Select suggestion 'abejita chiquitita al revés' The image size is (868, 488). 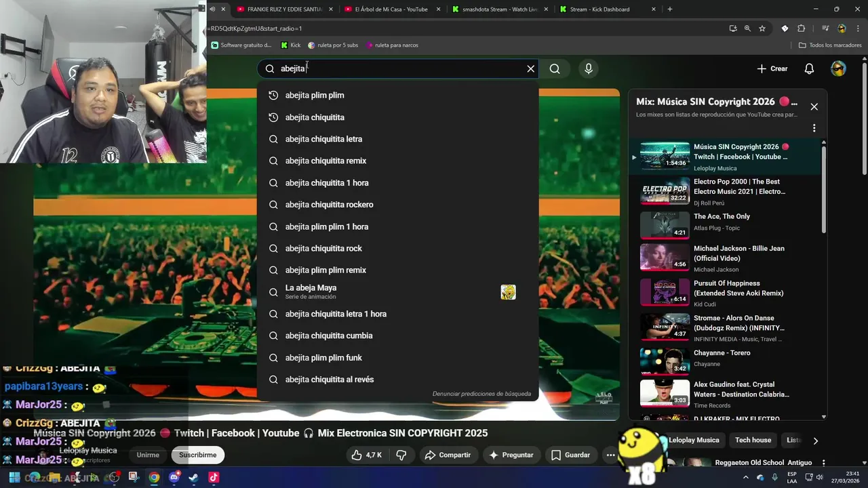coord(398,380)
